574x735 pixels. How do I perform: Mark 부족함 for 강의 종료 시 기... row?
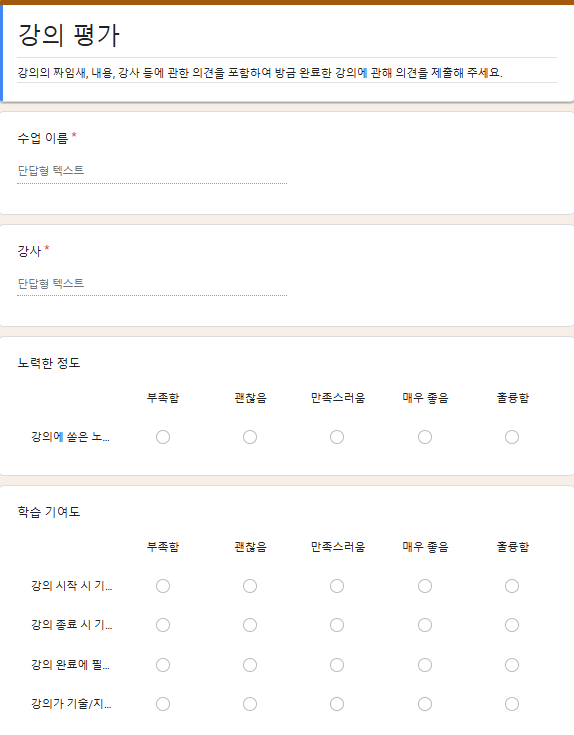pos(163,625)
